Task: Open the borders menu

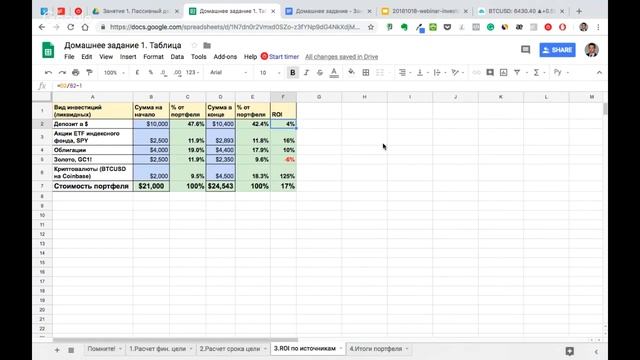Action: click(366, 73)
